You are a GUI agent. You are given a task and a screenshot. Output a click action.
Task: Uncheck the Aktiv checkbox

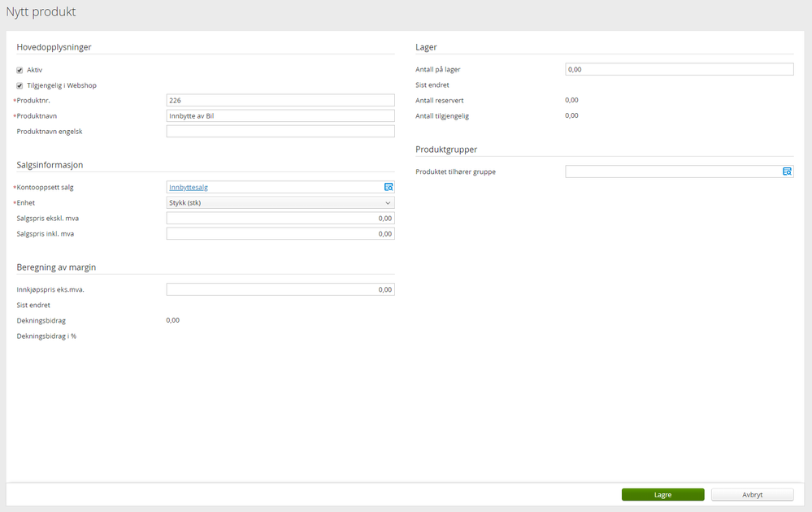[20, 70]
